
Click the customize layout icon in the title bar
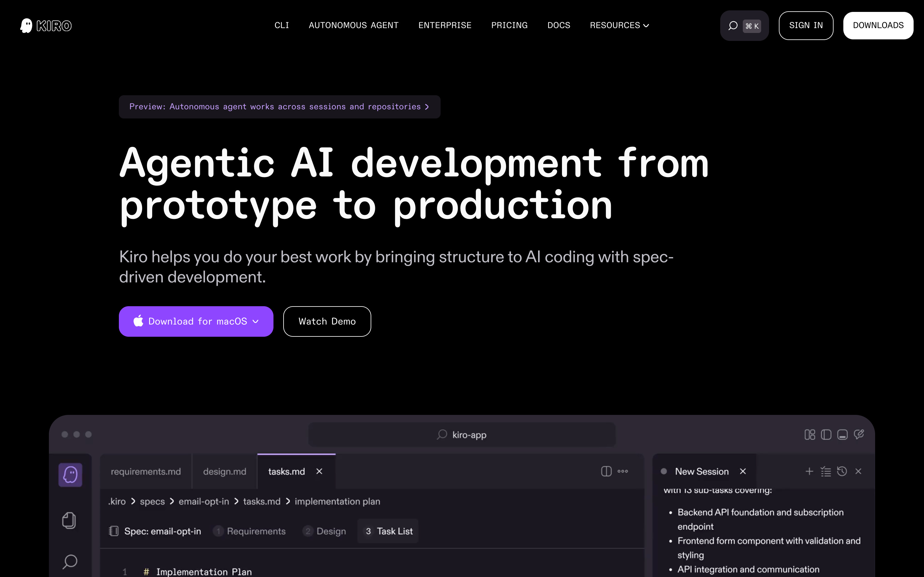click(809, 435)
